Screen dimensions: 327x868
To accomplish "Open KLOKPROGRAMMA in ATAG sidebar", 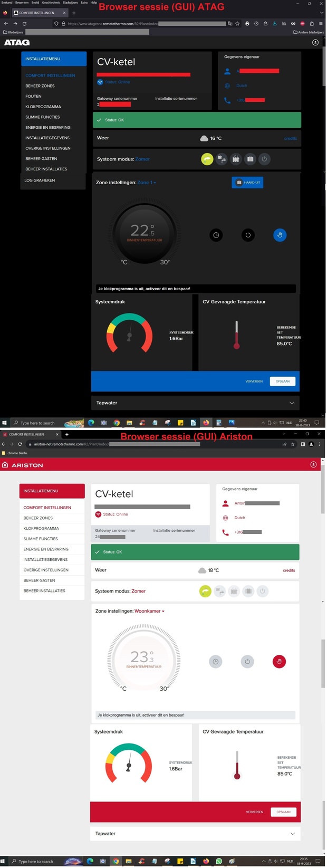I will pyautogui.click(x=43, y=107).
